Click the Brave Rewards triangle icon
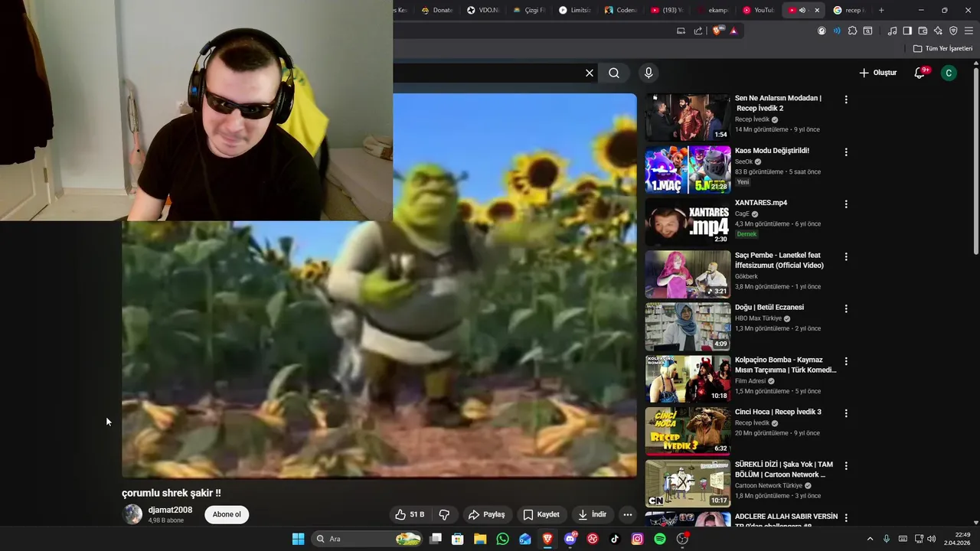This screenshot has width=980, height=551. 733,31
